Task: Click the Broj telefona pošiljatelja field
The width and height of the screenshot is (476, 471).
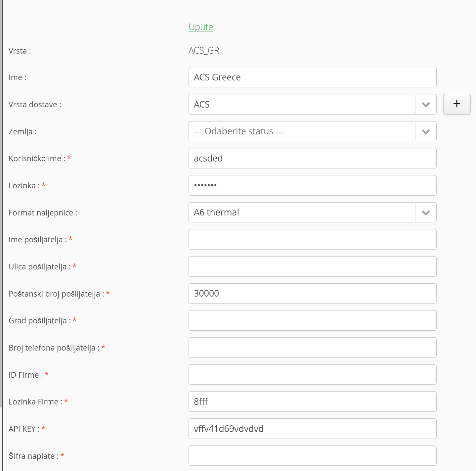Action: [312, 348]
